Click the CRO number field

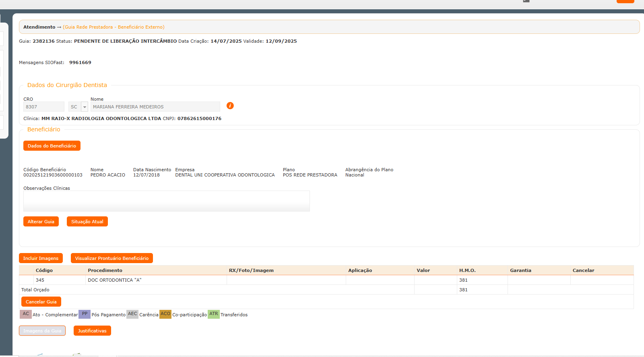pos(43,107)
